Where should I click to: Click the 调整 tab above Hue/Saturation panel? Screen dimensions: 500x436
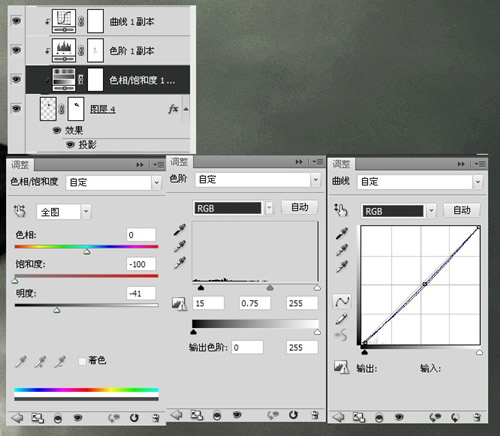[20, 165]
